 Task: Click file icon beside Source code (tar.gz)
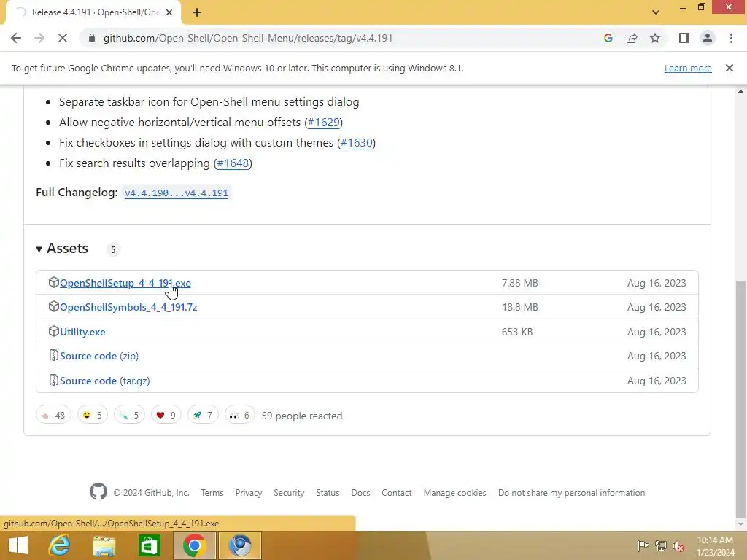tap(53, 381)
